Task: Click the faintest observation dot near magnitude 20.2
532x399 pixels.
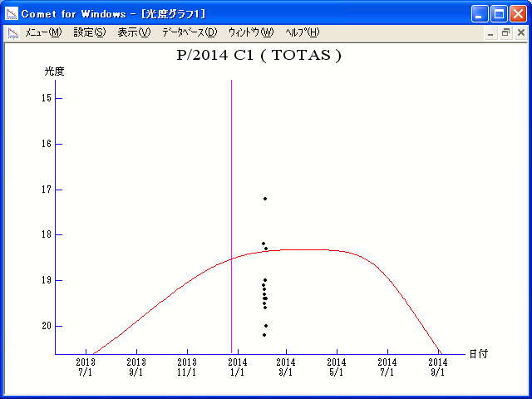Action: click(x=264, y=335)
